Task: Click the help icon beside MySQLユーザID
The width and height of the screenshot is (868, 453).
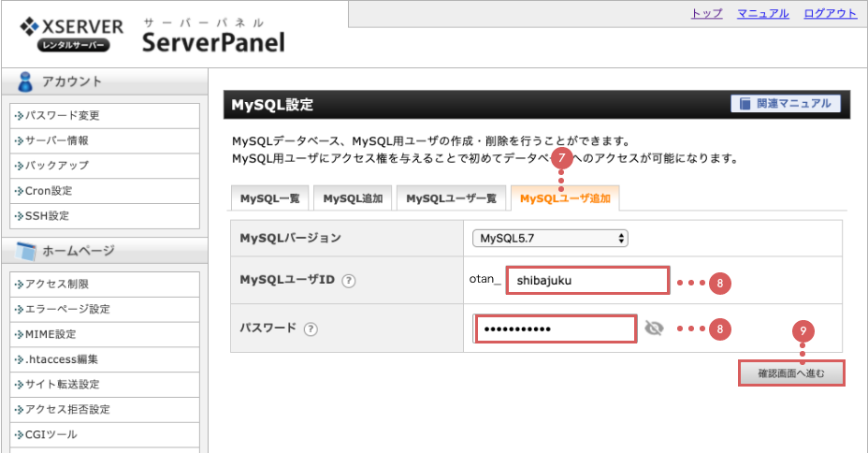Action: tap(349, 280)
